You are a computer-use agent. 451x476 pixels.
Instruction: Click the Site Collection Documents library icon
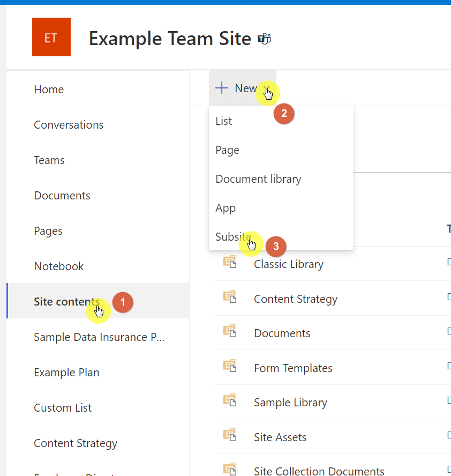230,469
